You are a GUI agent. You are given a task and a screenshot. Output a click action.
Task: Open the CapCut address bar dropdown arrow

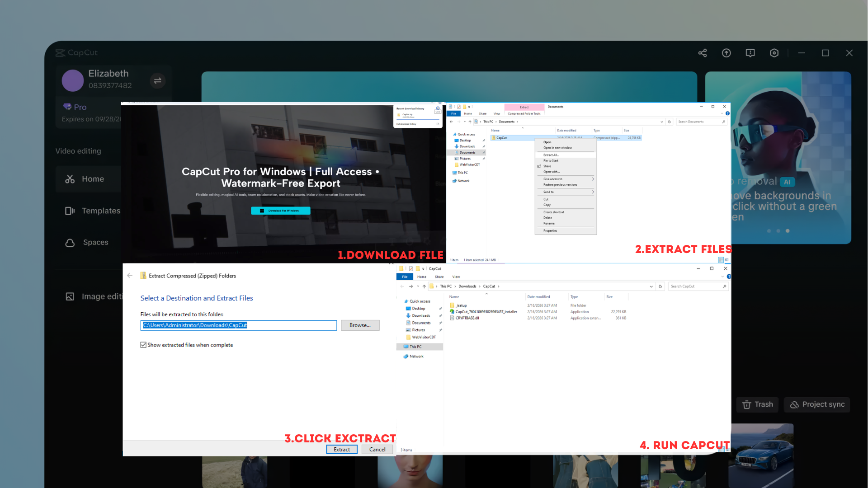click(651, 286)
